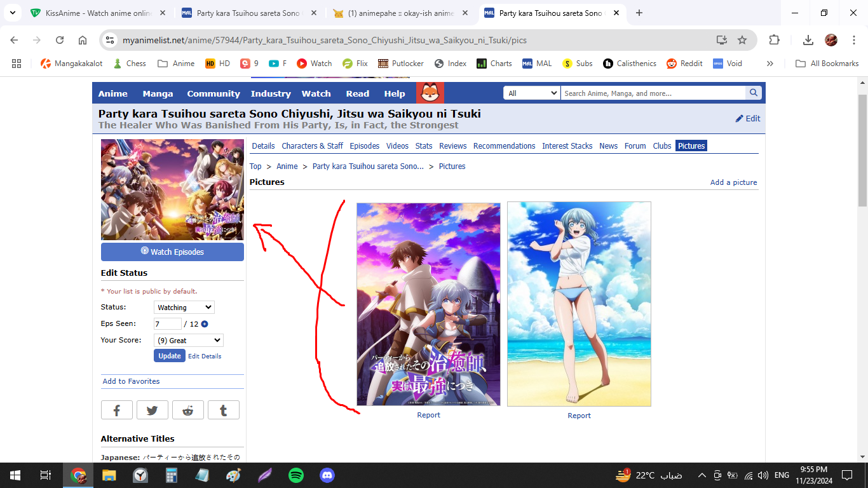Click Watch Episodes button
The image size is (868, 488).
(x=172, y=252)
